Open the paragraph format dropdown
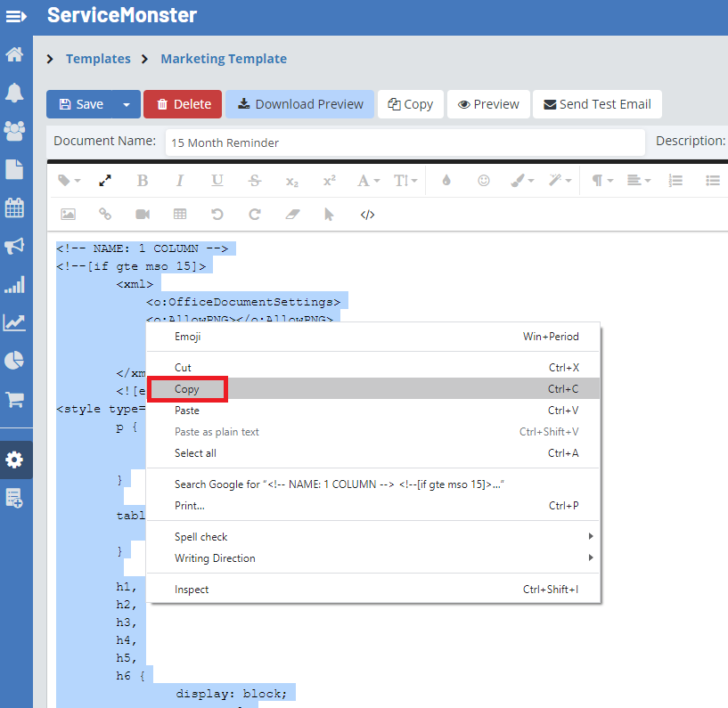 [x=602, y=181]
